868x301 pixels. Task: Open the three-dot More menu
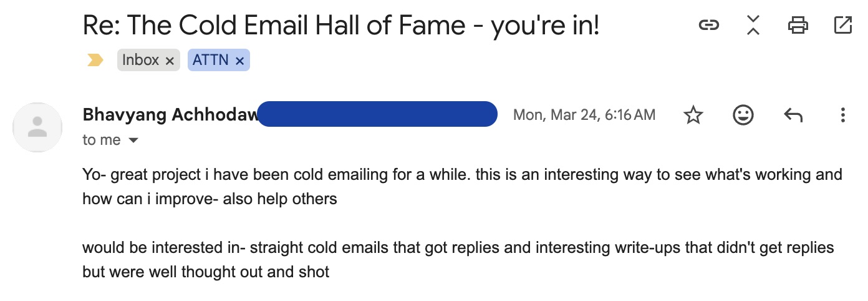[x=842, y=115]
